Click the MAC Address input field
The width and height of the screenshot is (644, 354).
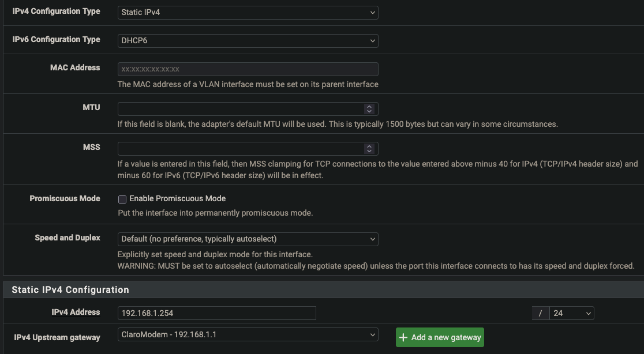(x=248, y=69)
